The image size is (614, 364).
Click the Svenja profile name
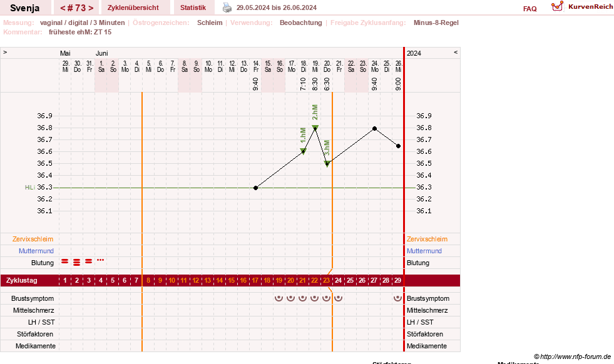tap(24, 8)
